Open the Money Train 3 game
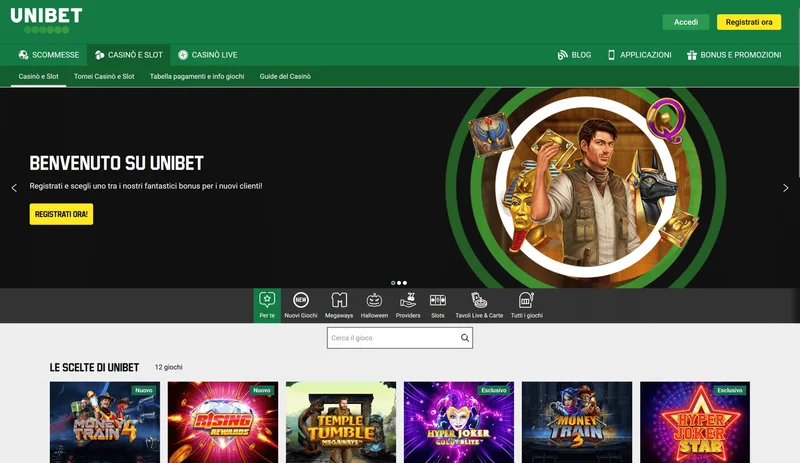 tap(577, 422)
